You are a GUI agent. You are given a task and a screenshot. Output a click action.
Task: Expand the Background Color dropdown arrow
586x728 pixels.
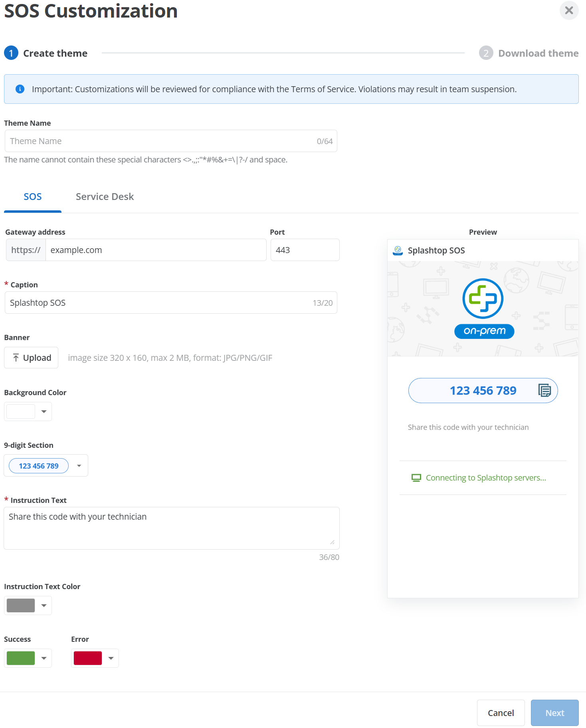pos(44,411)
